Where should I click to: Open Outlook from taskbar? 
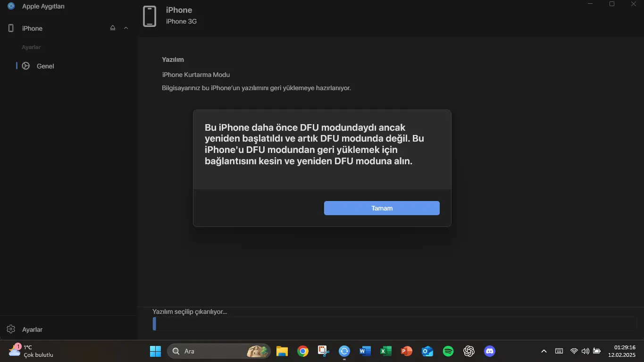pyautogui.click(x=427, y=351)
